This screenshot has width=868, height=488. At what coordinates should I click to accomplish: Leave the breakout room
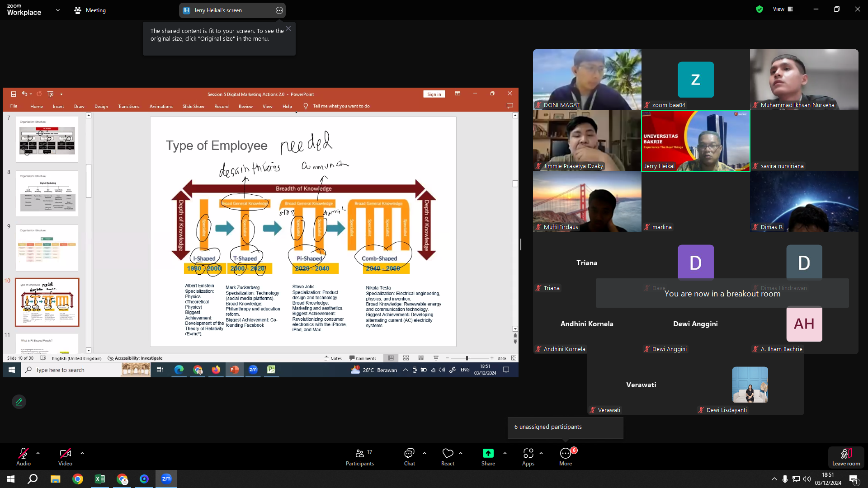846,457
